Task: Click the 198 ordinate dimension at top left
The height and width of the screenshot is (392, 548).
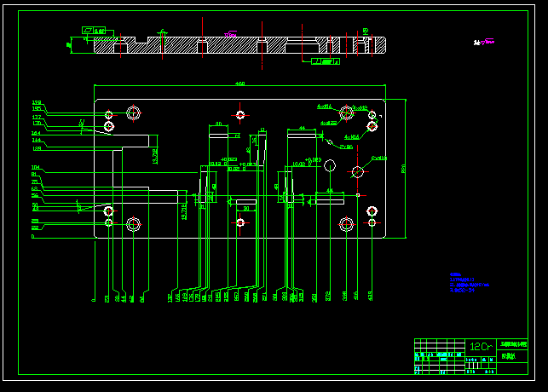Action: (x=37, y=102)
